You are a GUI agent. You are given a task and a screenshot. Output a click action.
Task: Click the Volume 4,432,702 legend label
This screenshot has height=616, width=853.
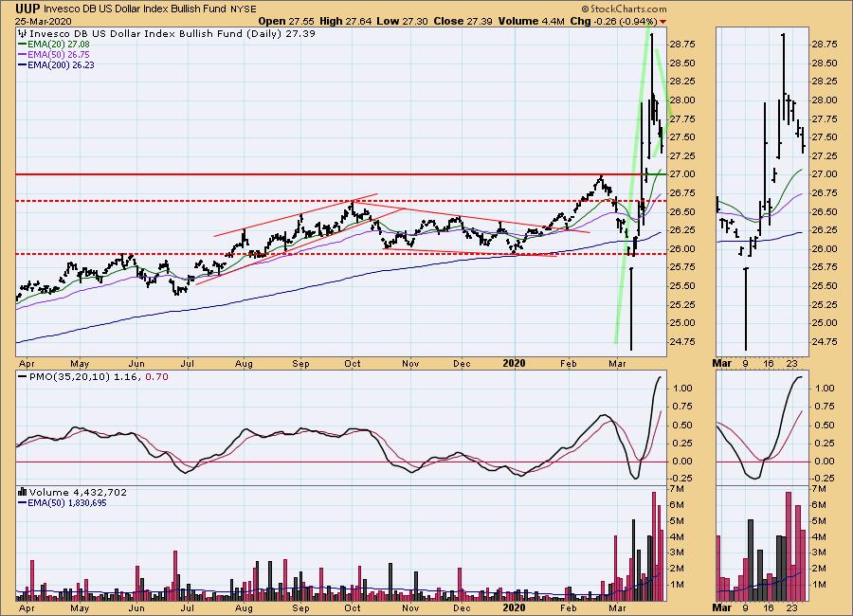(x=78, y=492)
